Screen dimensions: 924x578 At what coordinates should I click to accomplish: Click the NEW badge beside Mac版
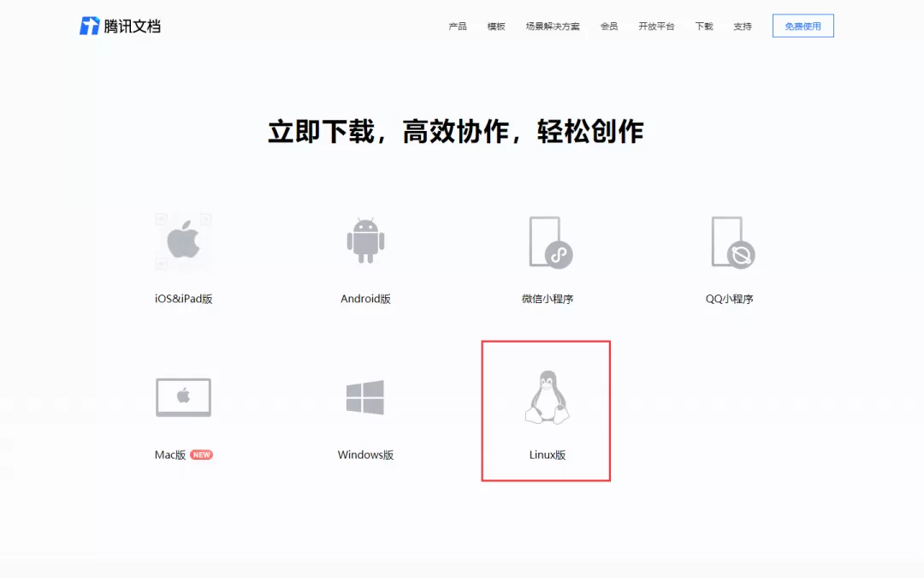click(202, 455)
